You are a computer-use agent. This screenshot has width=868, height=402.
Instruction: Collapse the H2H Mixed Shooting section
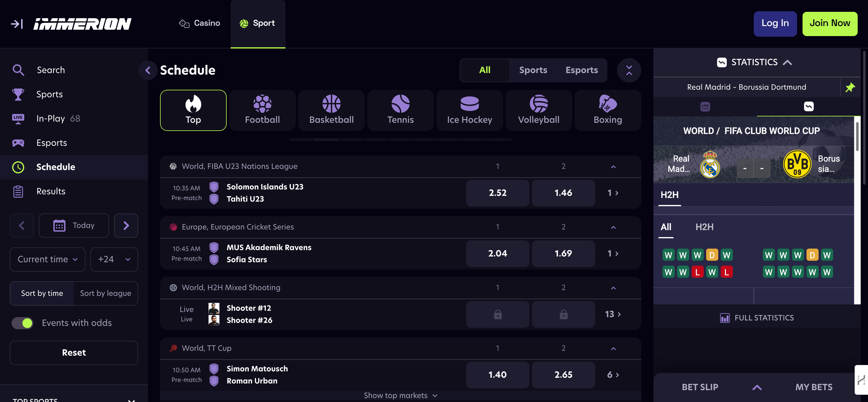pyautogui.click(x=613, y=288)
